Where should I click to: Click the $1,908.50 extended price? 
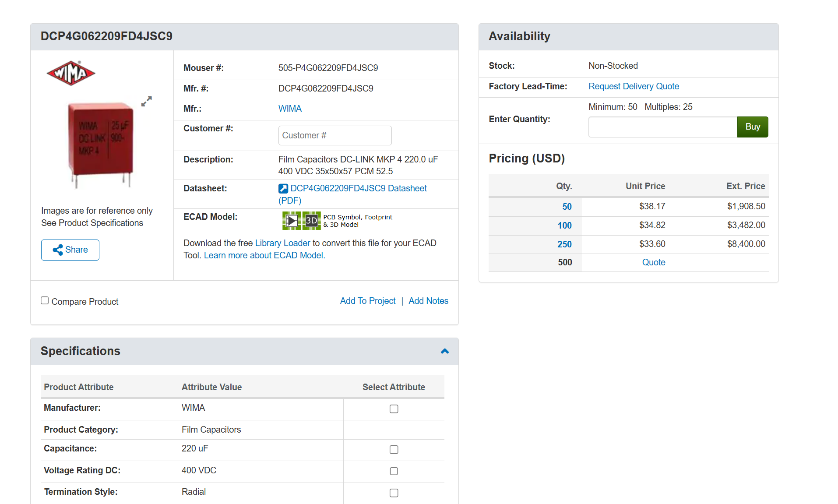point(746,206)
